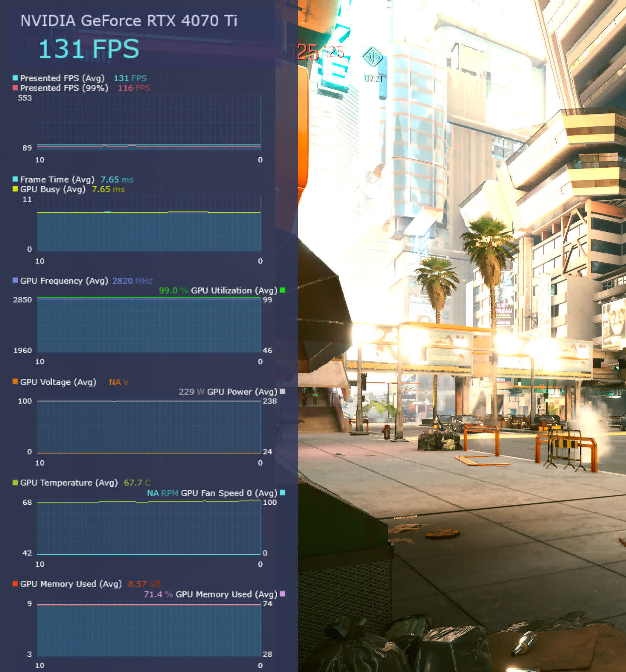
Task: Click the 07:21 timer under quest marker
Action: point(373,79)
